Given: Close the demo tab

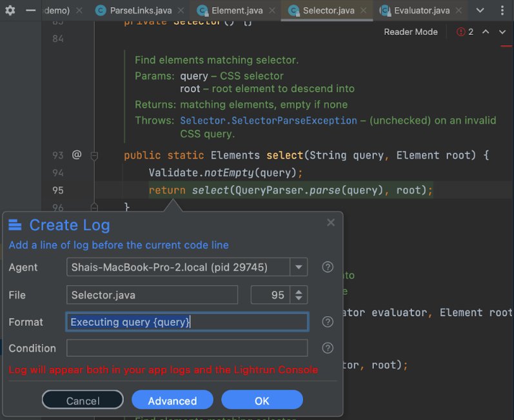Looking at the screenshot, I should click(x=79, y=10).
